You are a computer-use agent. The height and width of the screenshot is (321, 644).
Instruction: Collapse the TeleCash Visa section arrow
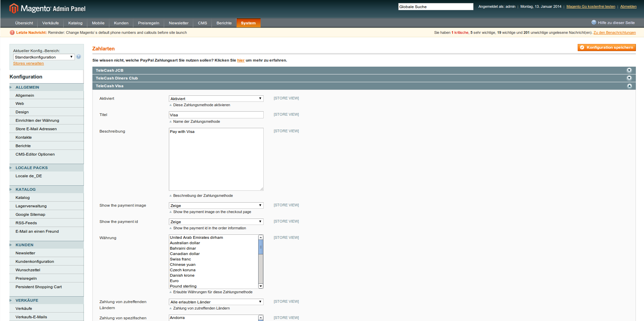(629, 86)
